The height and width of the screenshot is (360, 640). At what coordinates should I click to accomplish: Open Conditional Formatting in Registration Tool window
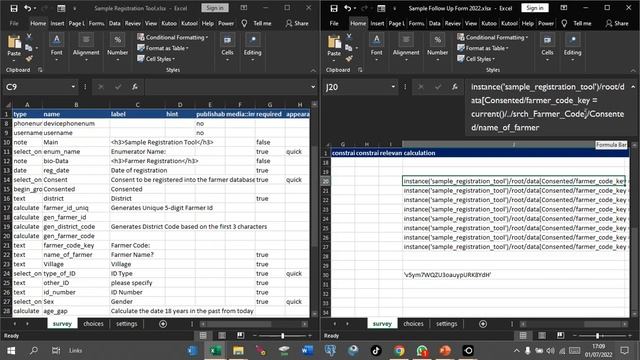pos(172,37)
